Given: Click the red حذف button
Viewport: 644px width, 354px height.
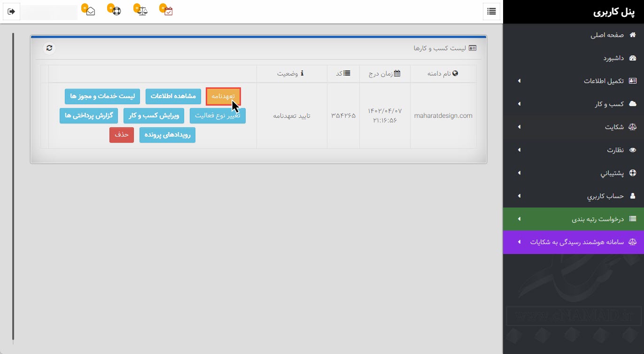Looking at the screenshot, I should point(122,135).
